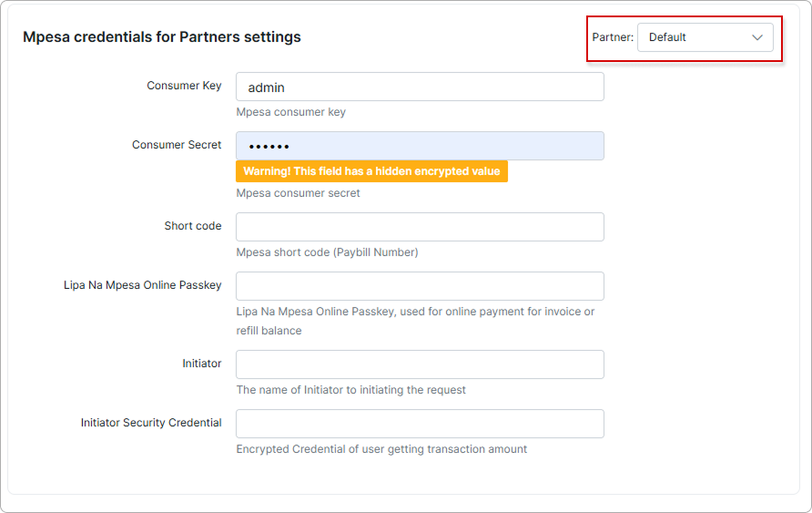Click the Initiator Security Credential label
Viewport: 812px width, 513px height.
(151, 423)
